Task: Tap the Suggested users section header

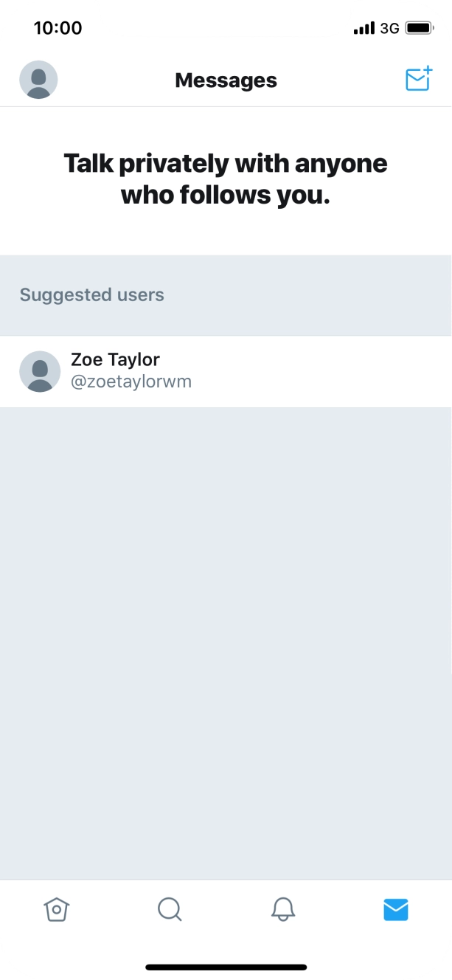Action: (x=92, y=295)
